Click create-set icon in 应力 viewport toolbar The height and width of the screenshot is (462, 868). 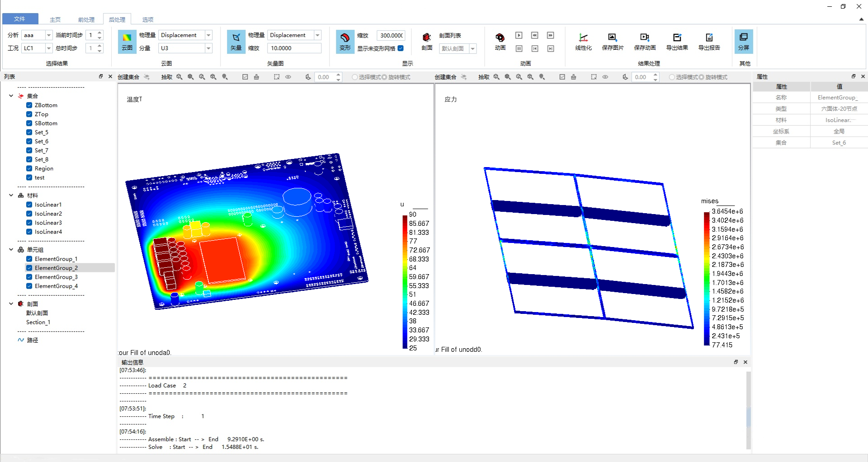coord(464,77)
